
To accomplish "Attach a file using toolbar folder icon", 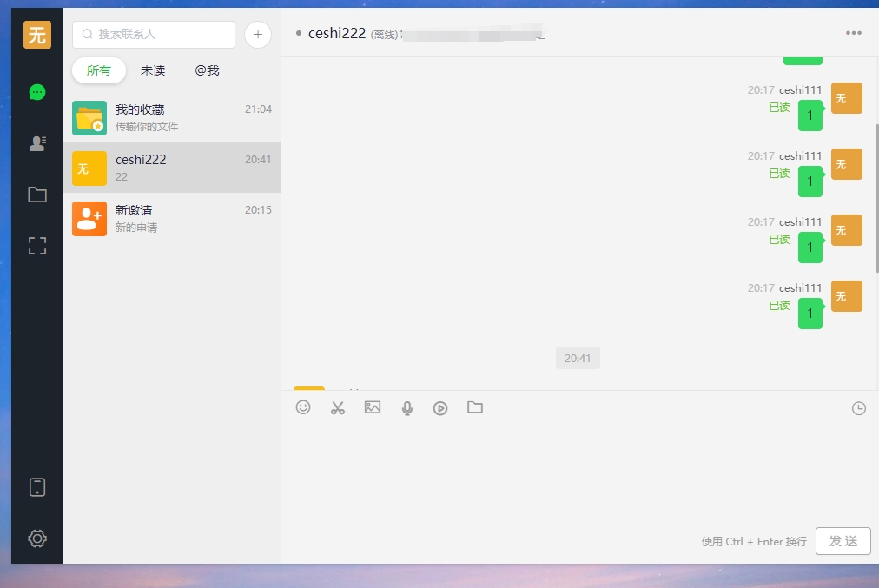I will point(475,407).
